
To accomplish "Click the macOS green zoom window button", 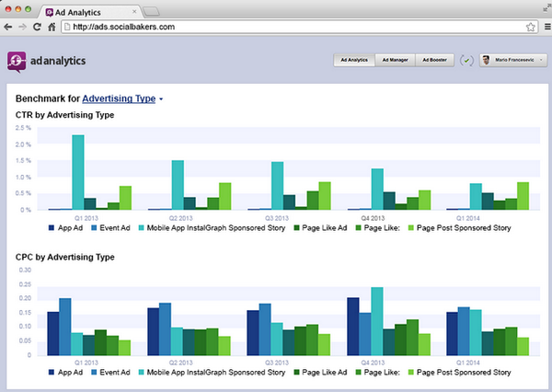I will pyautogui.click(x=29, y=9).
